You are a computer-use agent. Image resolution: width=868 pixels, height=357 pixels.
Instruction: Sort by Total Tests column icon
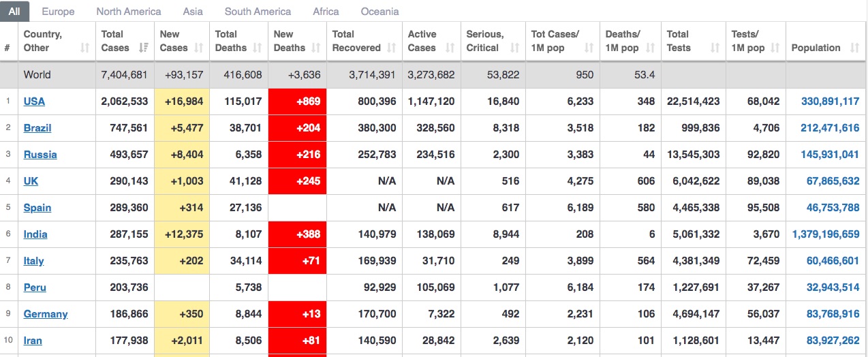tap(715, 48)
